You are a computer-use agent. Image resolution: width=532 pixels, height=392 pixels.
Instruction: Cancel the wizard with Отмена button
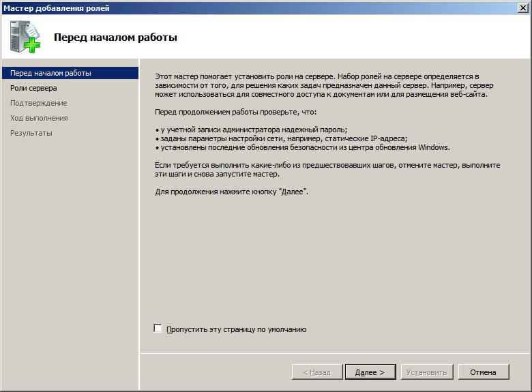[484, 372]
